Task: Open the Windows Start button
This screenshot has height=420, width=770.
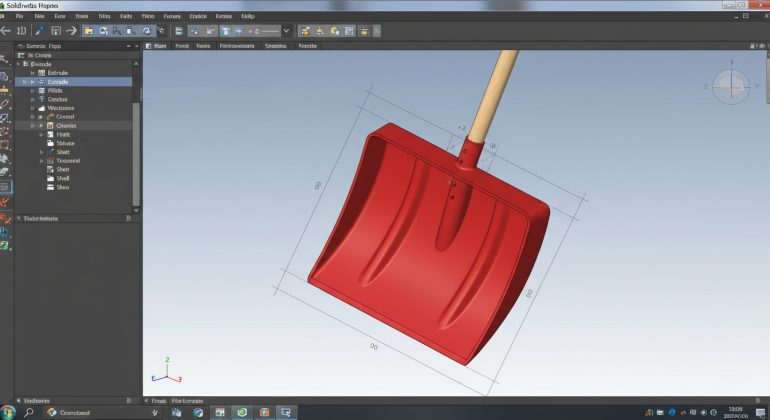Action: (8, 412)
